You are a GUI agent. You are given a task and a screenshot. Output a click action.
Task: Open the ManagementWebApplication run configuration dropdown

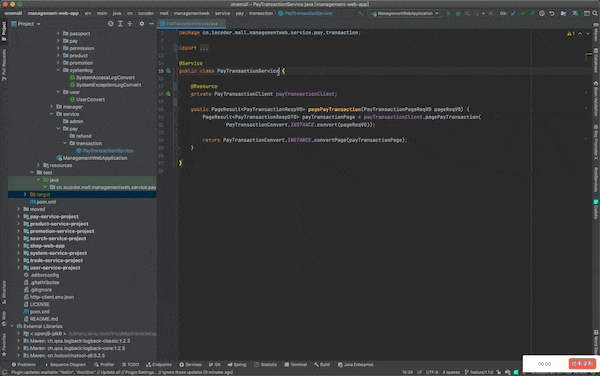(405, 13)
